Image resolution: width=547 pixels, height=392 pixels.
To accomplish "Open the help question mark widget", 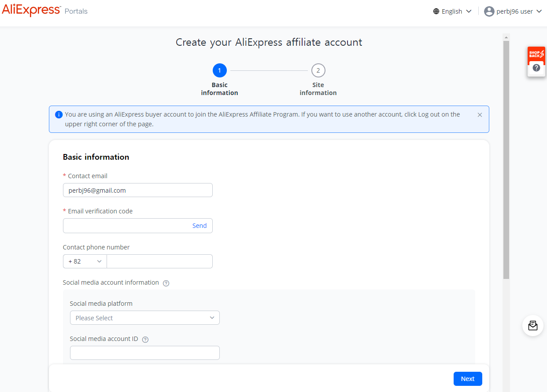I will pyautogui.click(x=536, y=68).
